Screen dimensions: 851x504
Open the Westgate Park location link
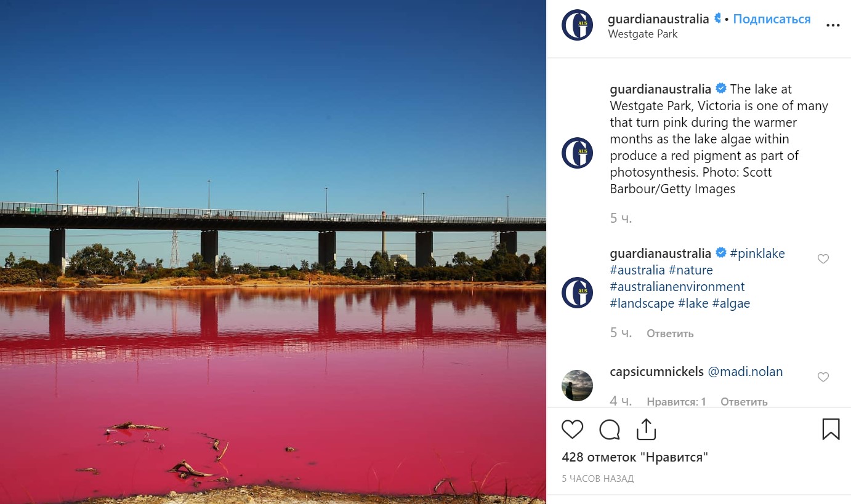642,34
